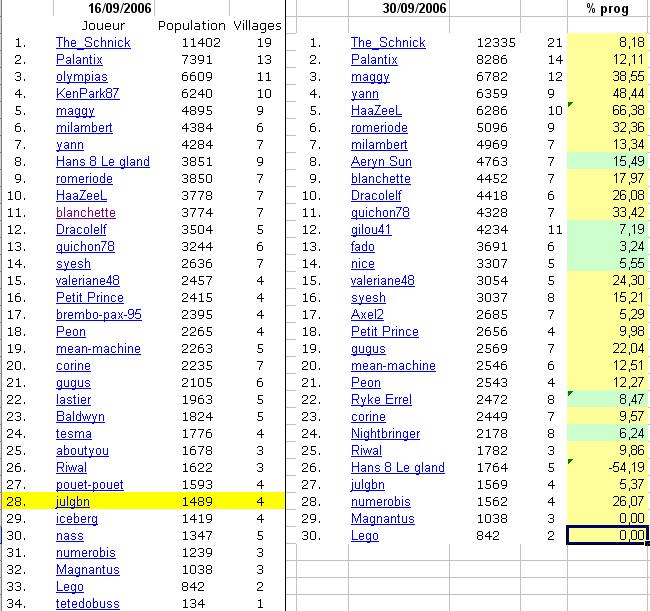Select rank cell 34. in left table
This screenshot has width=650, height=611.
pyautogui.click(x=16, y=604)
